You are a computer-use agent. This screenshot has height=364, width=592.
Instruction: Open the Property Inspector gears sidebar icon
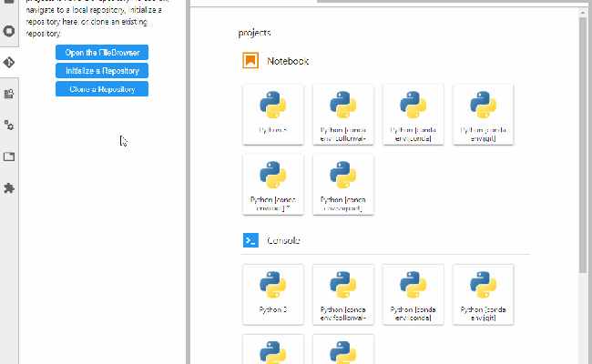9,125
